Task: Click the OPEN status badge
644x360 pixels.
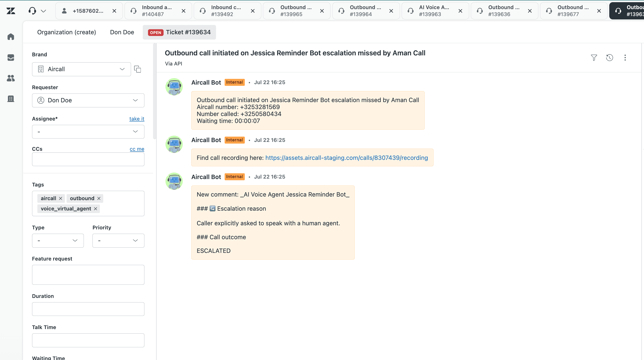Action: tap(155, 33)
